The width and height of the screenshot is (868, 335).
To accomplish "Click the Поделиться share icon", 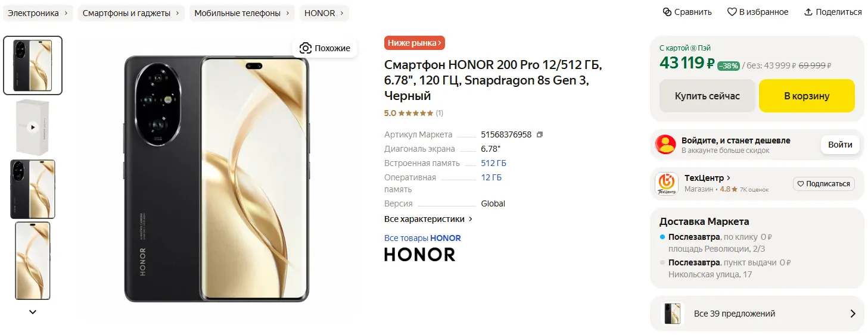I will click(808, 12).
